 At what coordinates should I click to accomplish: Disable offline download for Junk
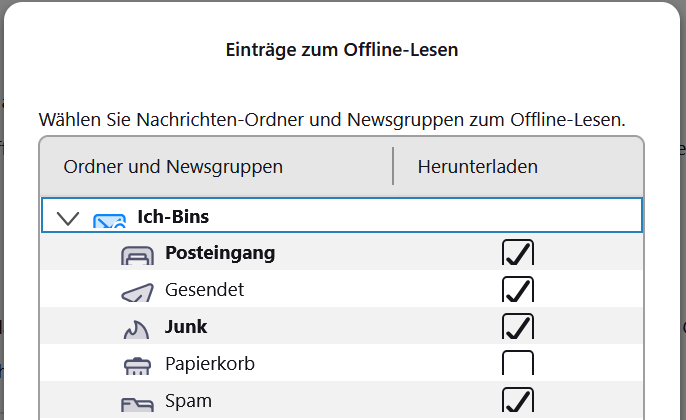click(518, 327)
